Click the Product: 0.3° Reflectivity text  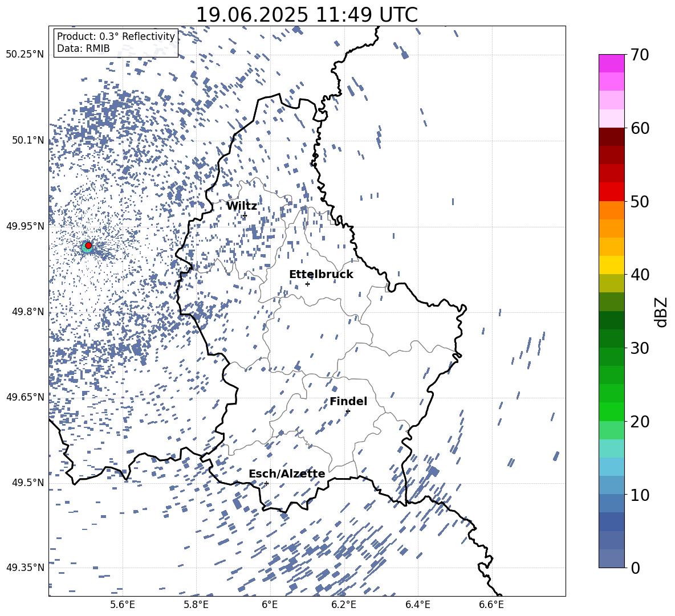(x=116, y=36)
